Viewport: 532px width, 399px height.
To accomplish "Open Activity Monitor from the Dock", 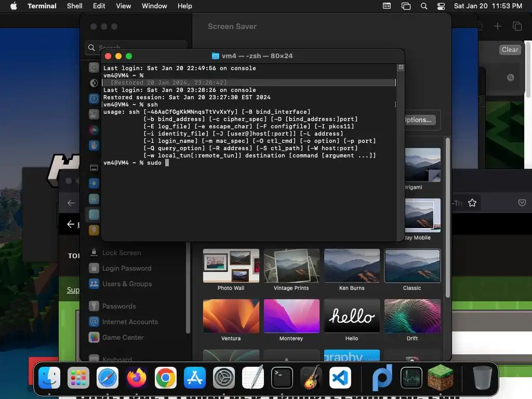I will click(411, 378).
